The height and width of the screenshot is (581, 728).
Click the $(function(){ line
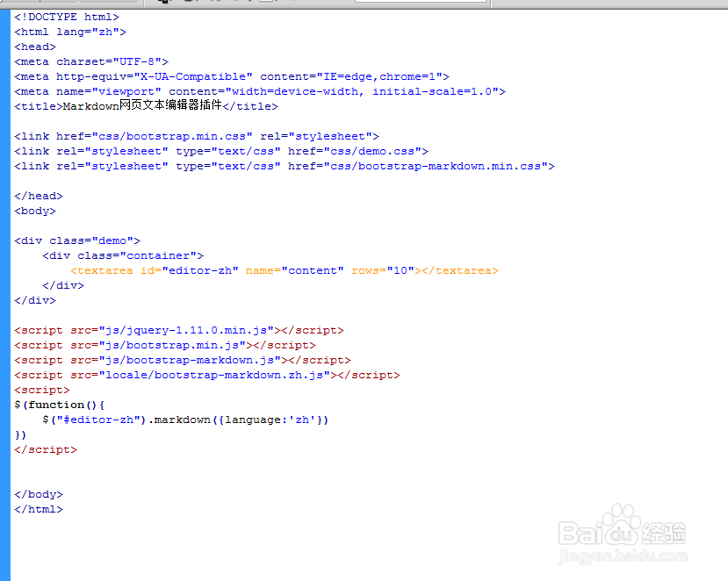[60, 405]
